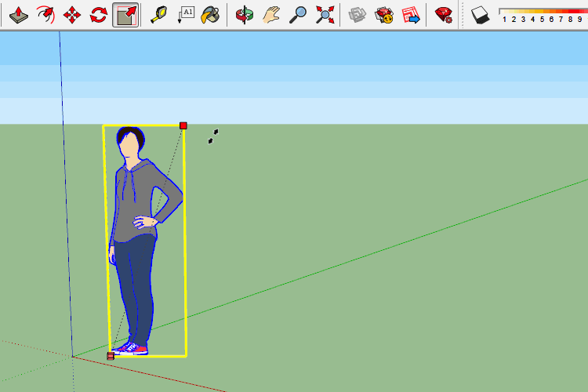This screenshot has width=588, height=392.
Task: Activate the Paint Bucket tool
Action: pos(210,14)
